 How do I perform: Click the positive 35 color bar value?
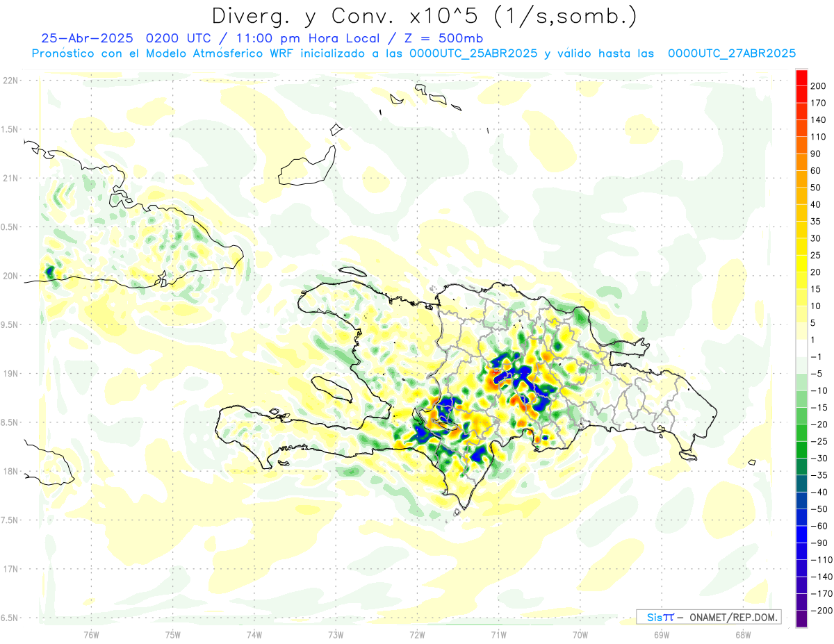point(817,221)
